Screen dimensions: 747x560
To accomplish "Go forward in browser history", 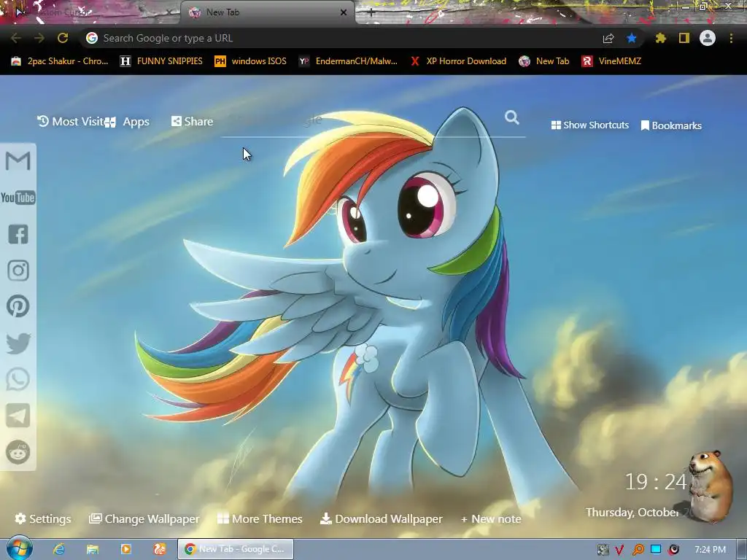I will [x=39, y=38].
